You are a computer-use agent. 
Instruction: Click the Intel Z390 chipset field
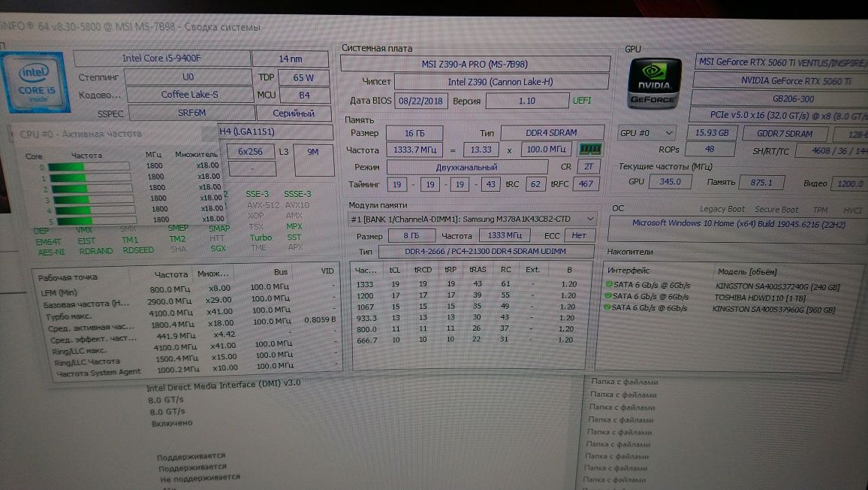[500, 82]
